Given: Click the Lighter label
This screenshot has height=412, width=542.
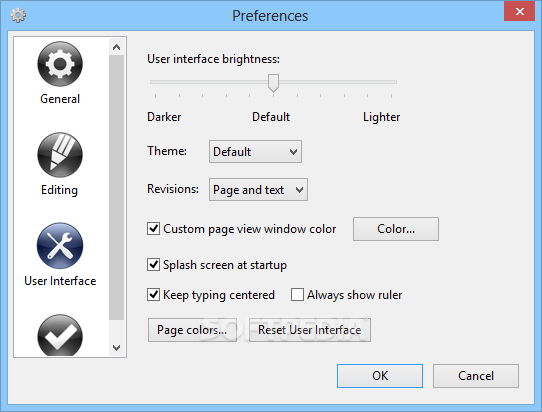Looking at the screenshot, I should (x=382, y=117).
